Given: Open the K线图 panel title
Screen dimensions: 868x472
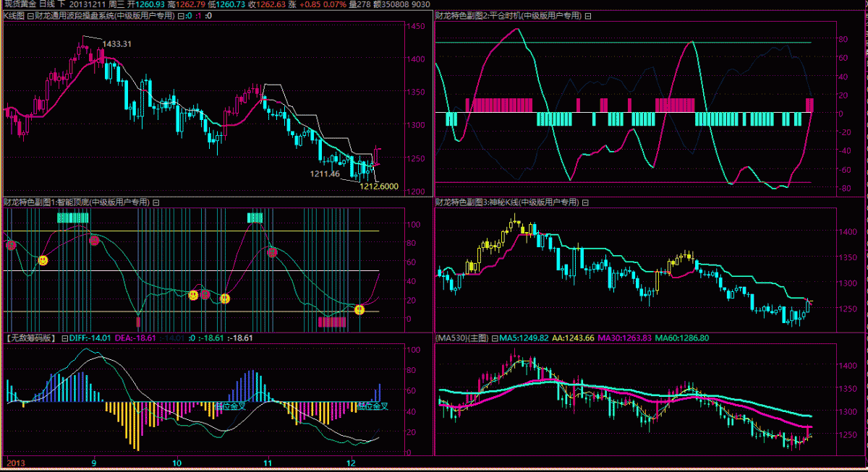Looking at the screenshot, I should coord(14,15).
